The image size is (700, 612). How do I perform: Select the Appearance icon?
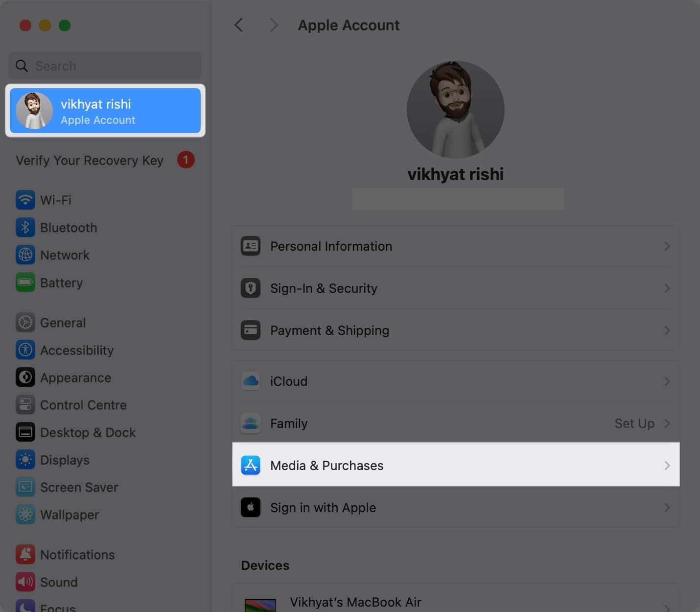pos(25,377)
